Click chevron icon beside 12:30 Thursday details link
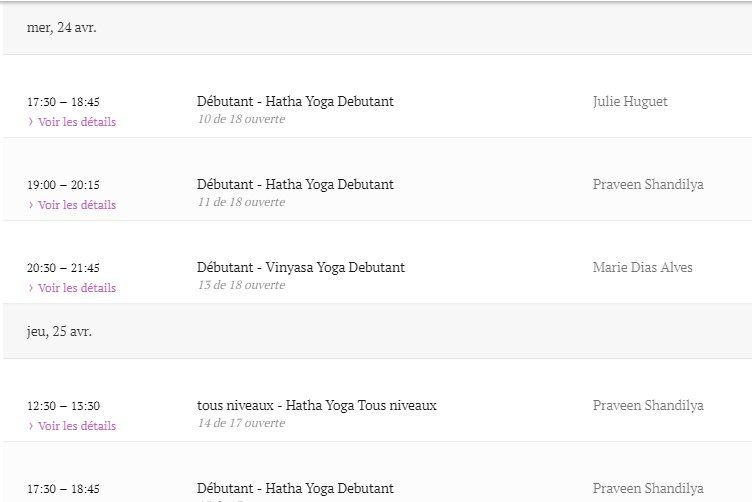This screenshot has width=752, height=502. [31, 426]
